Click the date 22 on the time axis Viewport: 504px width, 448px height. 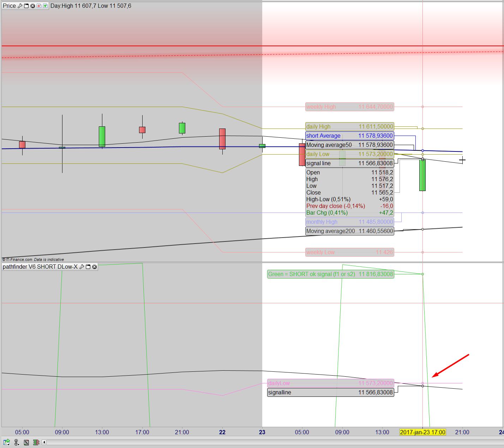click(222, 432)
